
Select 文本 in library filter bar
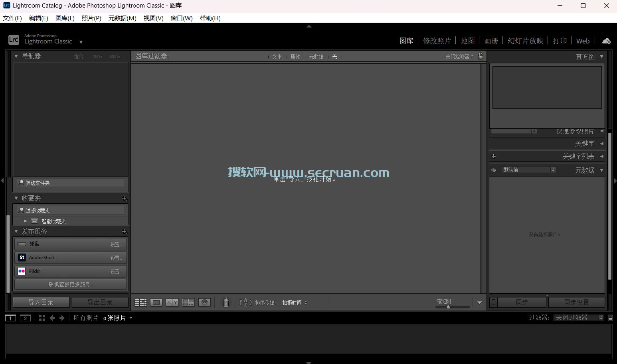277,57
